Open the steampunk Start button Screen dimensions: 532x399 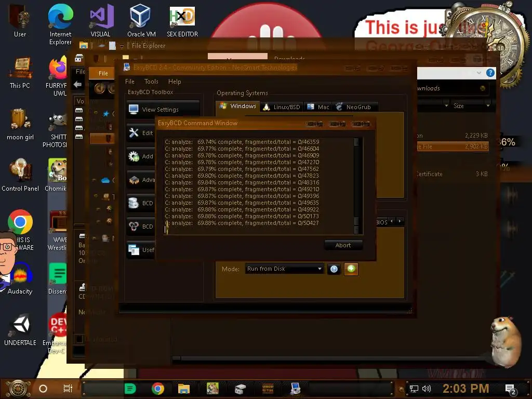pyautogui.click(x=18, y=389)
